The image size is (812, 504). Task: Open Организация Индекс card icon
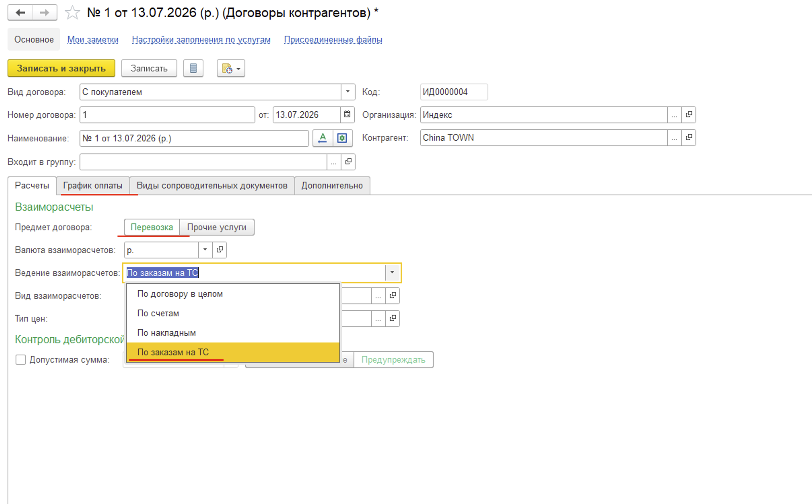[x=689, y=115]
